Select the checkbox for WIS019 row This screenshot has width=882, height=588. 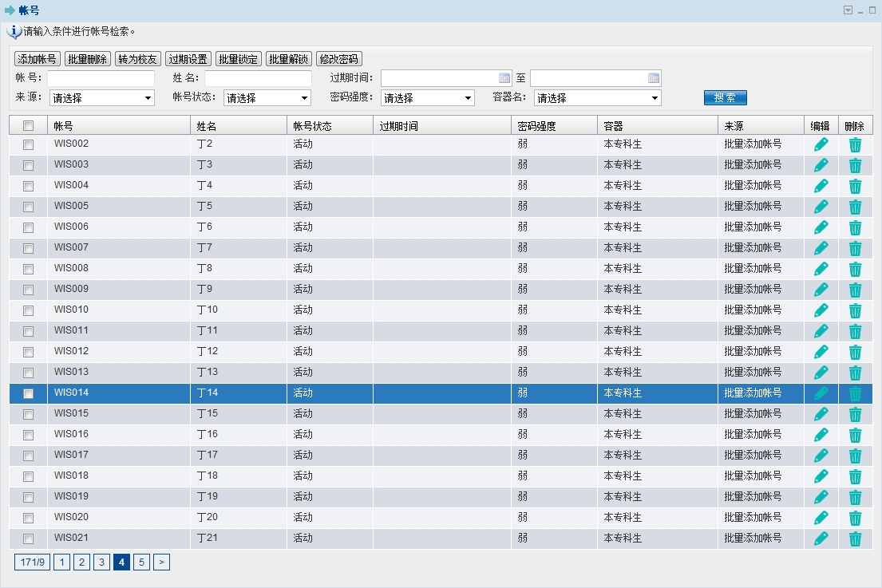coord(28,497)
